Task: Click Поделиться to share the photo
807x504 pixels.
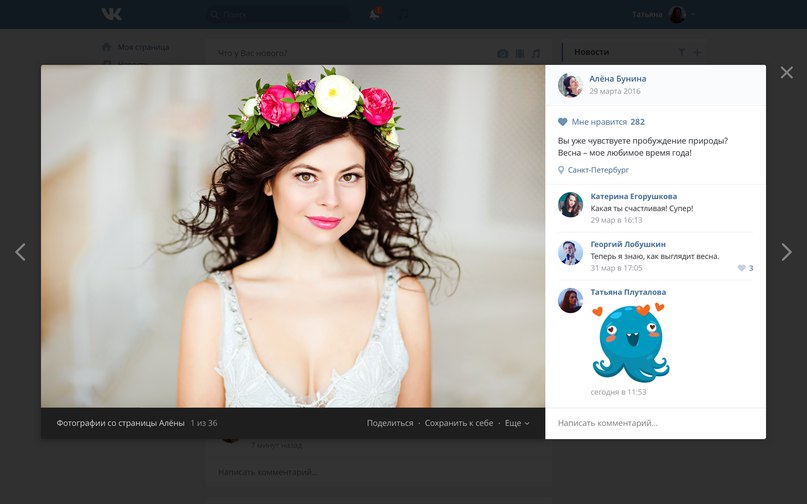Action: (389, 423)
